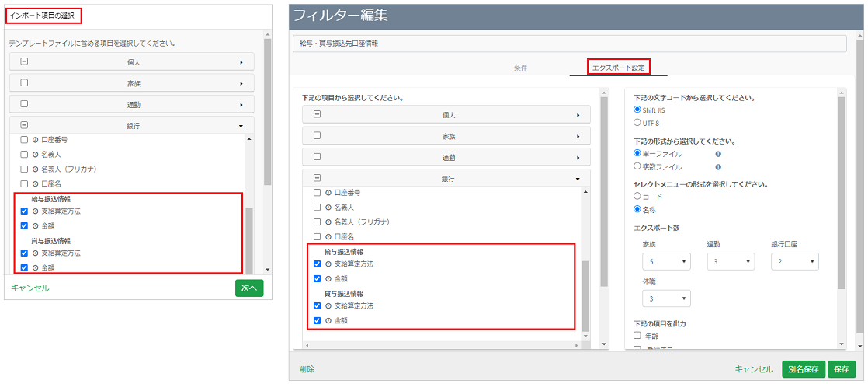Viewport: 868px width, 384px height.
Task: Collapse 銀行 section arrow in フィルター編集
Action: point(578,179)
